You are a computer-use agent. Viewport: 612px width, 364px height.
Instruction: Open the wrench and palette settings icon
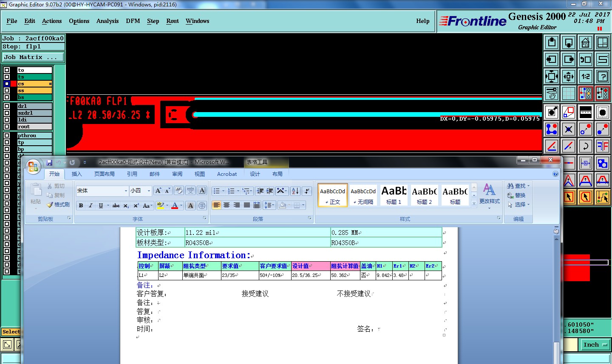[x=552, y=93]
